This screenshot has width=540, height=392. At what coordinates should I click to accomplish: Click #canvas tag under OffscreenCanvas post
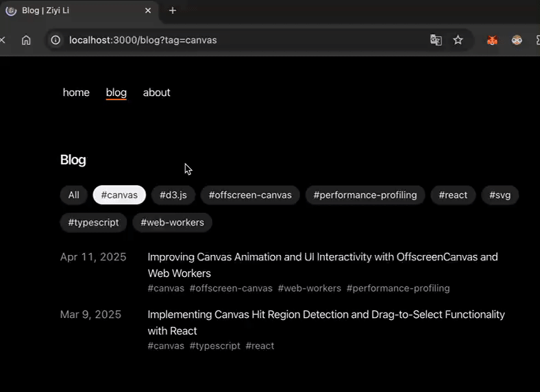(x=166, y=289)
